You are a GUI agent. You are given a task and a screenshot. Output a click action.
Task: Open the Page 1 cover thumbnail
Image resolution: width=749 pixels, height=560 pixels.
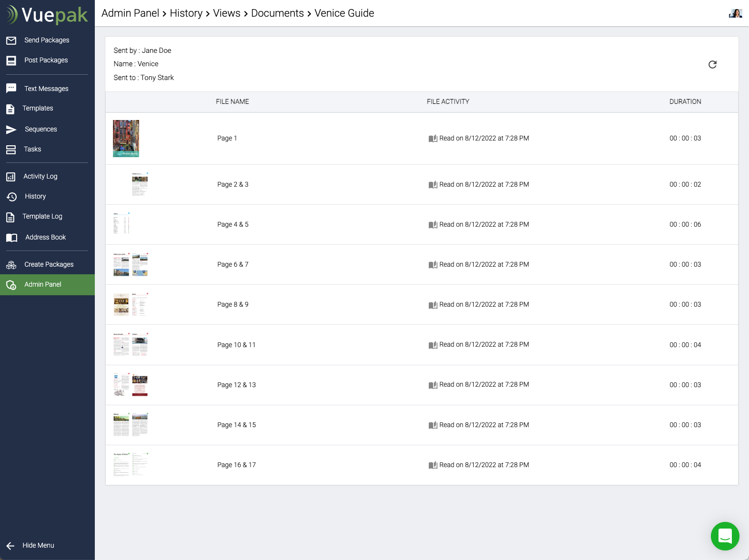[126, 139]
